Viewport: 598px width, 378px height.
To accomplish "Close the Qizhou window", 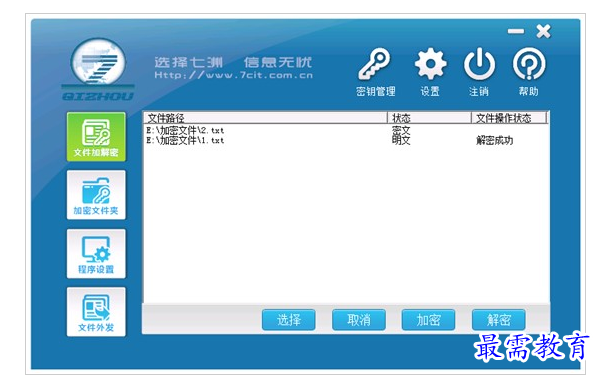I will pyautogui.click(x=543, y=31).
